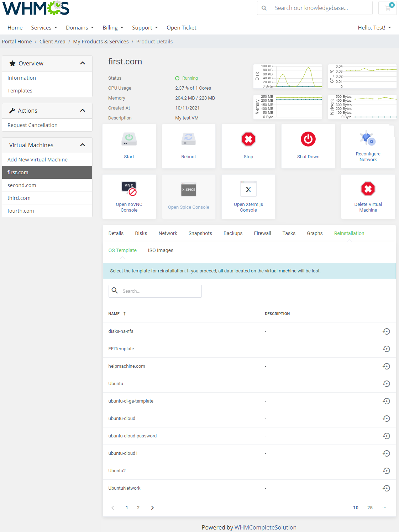Viewport: 399px width, 532px height.
Task: Sort templates by Name arrow
Action: (125, 314)
